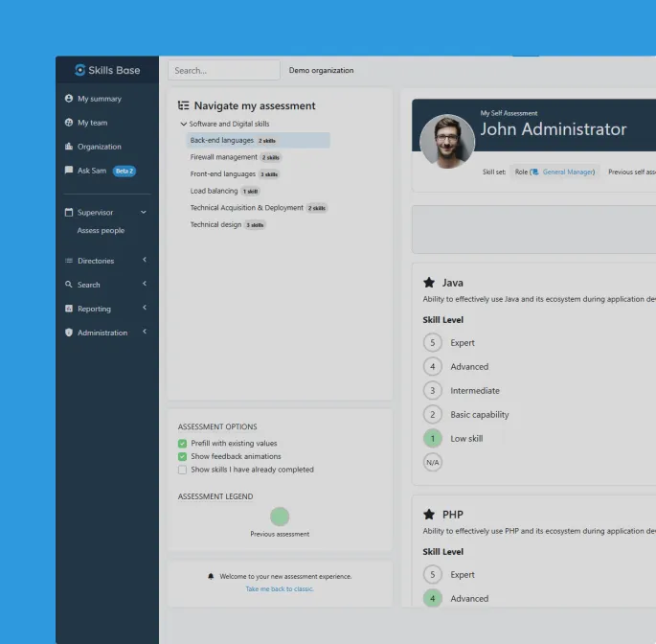Open Ask Sam chat icon
This screenshot has height=644, width=656.
[69, 171]
